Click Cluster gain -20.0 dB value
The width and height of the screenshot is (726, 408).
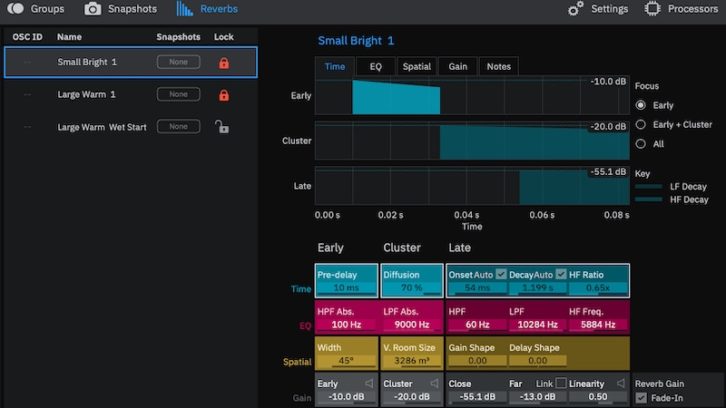tap(412, 397)
